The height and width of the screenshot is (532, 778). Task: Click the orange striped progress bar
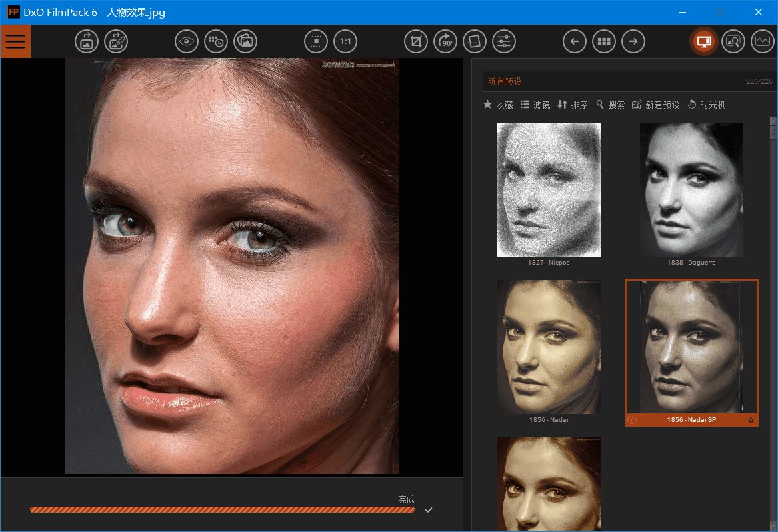(x=222, y=510)
